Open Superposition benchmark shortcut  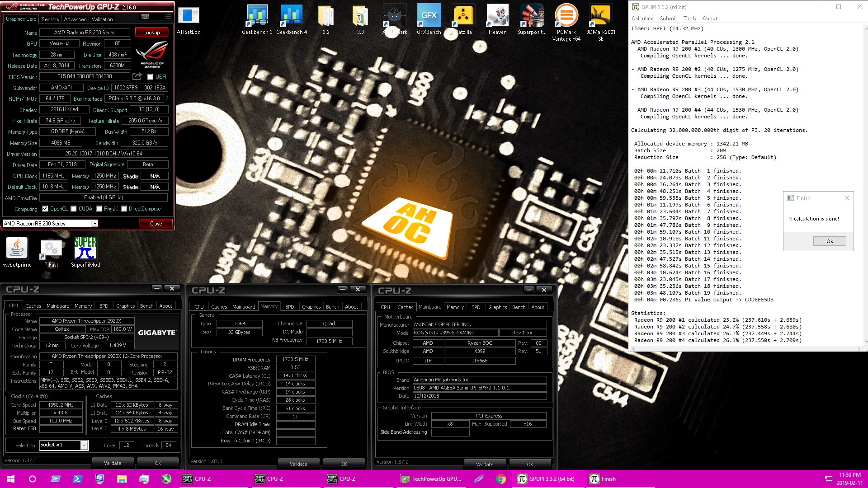532,20
